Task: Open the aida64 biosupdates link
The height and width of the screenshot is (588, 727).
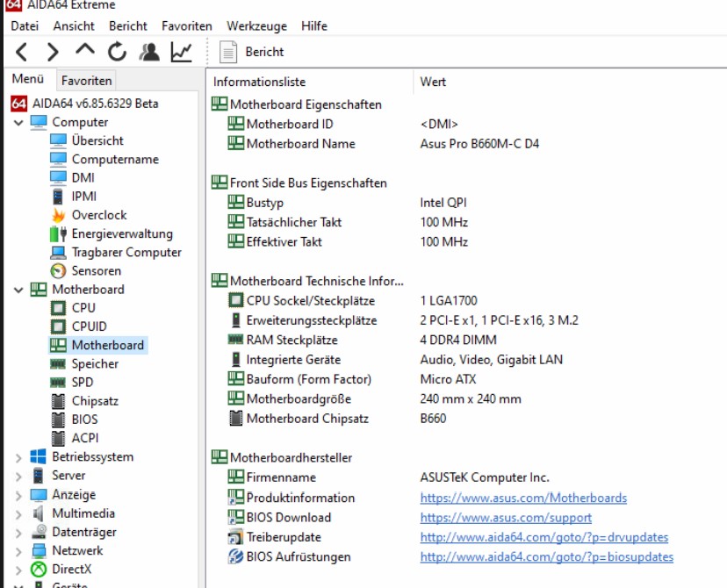Action: click(547, 556)
